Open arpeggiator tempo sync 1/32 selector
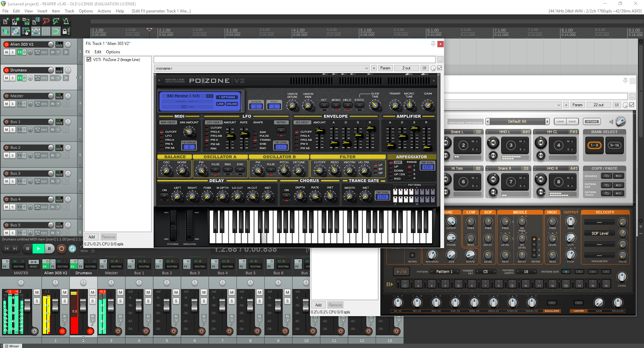The height and width of the screenshot is (348, 644). (427, 167)
